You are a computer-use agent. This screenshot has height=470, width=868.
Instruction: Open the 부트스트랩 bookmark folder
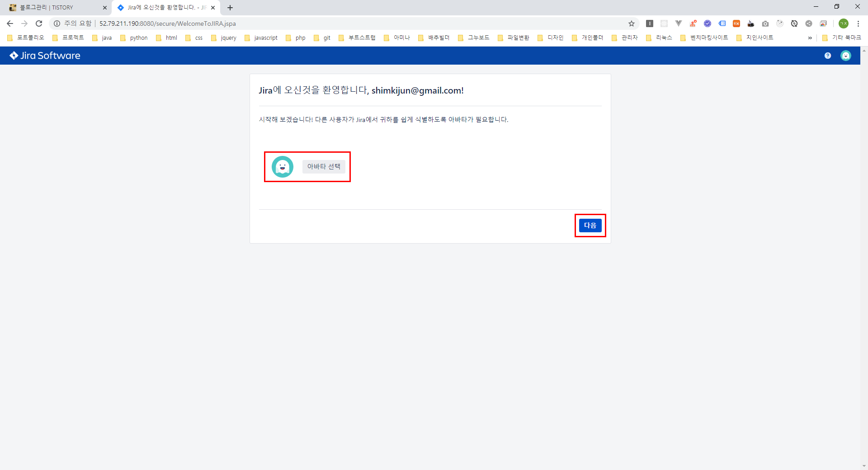[357, 38]
